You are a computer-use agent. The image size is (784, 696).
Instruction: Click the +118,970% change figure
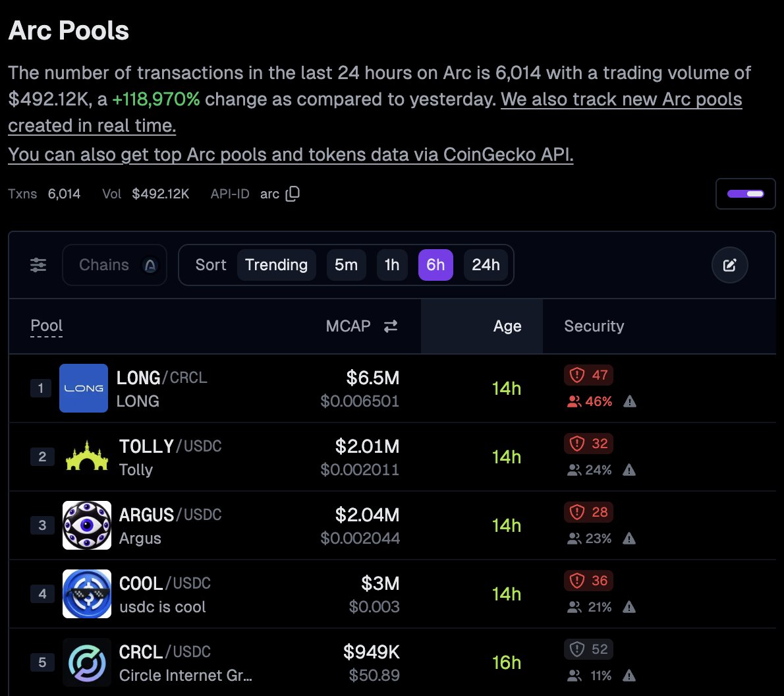pyautogui.click(x=156, y=99)
